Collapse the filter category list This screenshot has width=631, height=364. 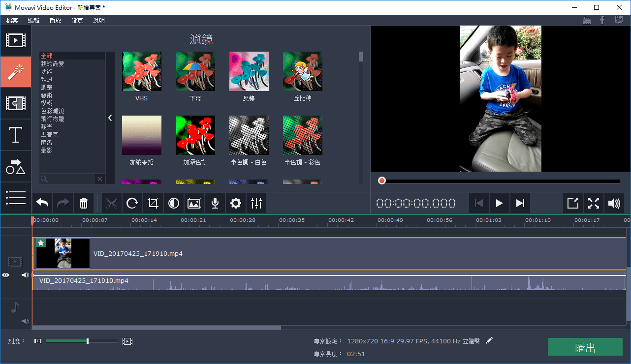[x=110, y=118]
